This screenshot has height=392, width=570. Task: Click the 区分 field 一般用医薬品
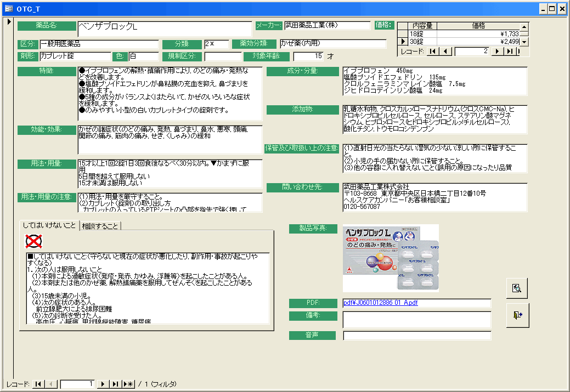(x=99, y=44)
